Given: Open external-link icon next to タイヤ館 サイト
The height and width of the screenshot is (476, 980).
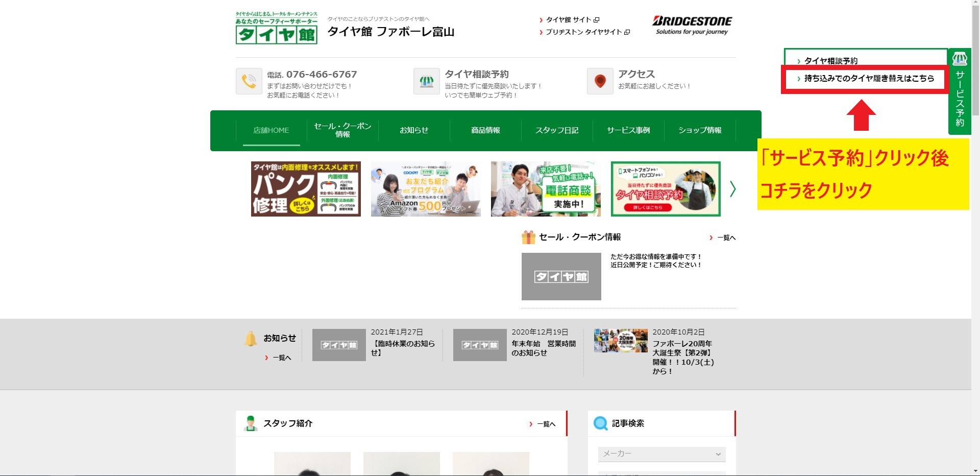Looking at the screenshot, I should [596, 20].
